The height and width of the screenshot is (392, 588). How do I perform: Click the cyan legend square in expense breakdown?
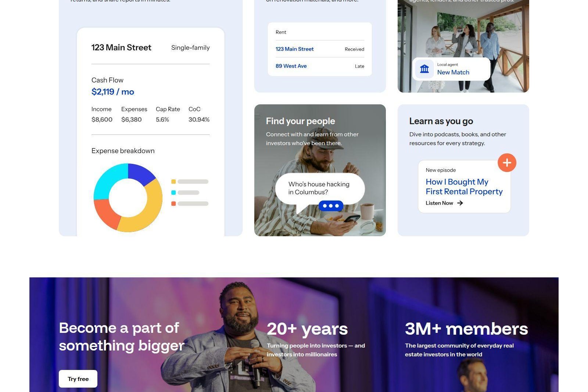pos(173,193)
